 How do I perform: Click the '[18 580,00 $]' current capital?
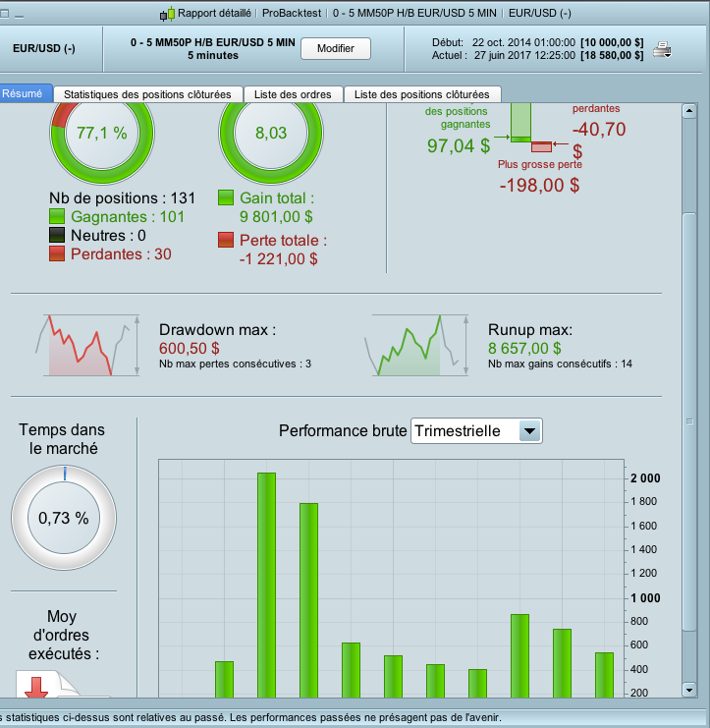tap(612, 55)
